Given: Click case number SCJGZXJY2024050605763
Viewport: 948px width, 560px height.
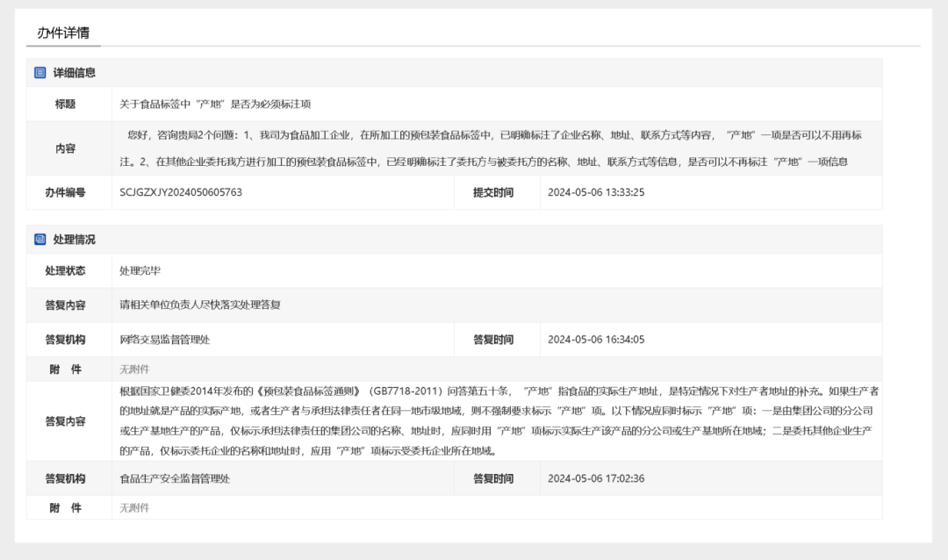Looking at the screenshot, I should pos(181,192).
